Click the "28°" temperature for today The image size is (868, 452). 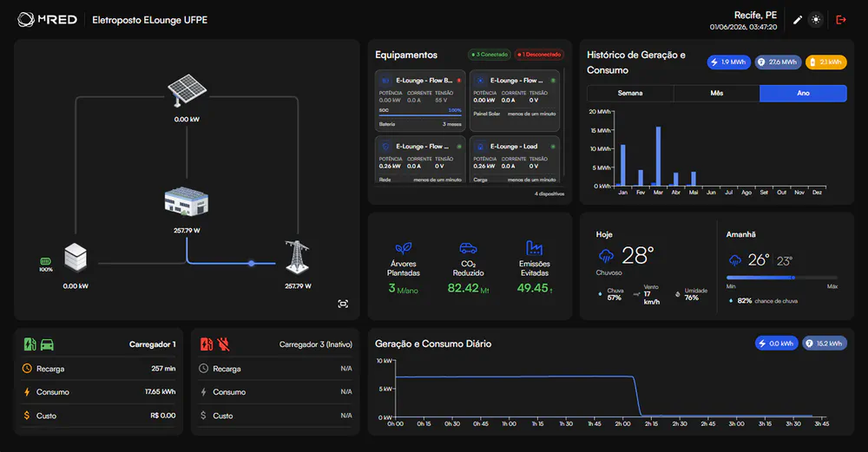pos(637,256)
